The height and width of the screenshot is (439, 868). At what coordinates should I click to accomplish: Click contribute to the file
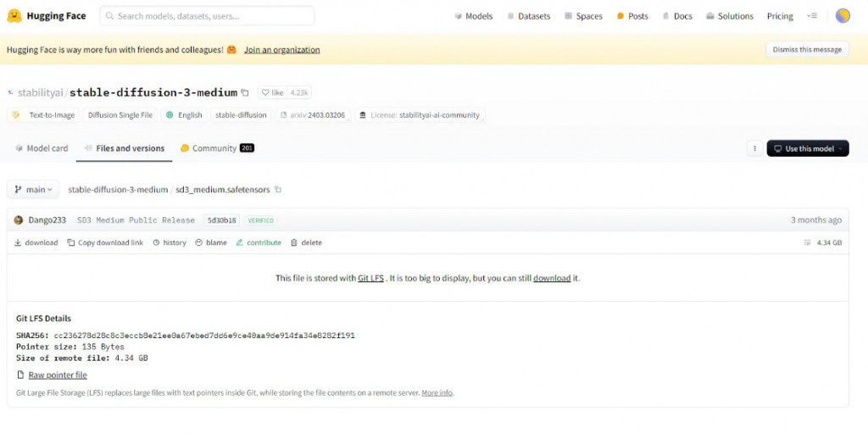[x=259, y=242]
